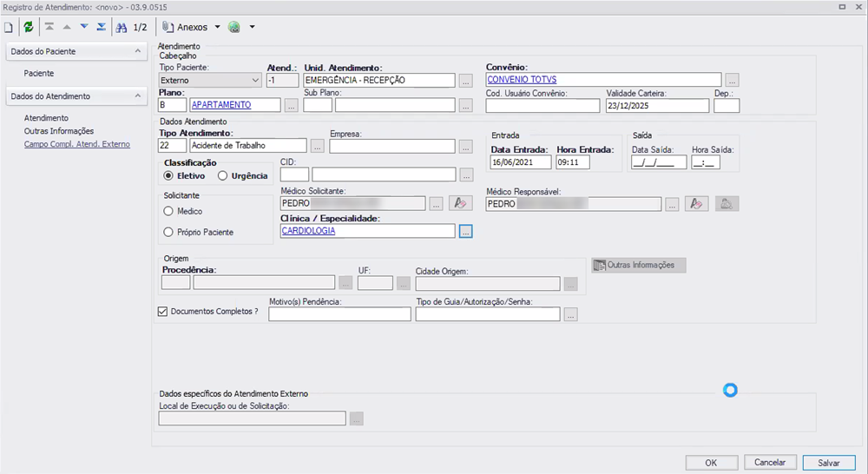Viewport: 868px width, 474px height.
Task: Jump to the first record in the toolbar
Action: (49, 27)
